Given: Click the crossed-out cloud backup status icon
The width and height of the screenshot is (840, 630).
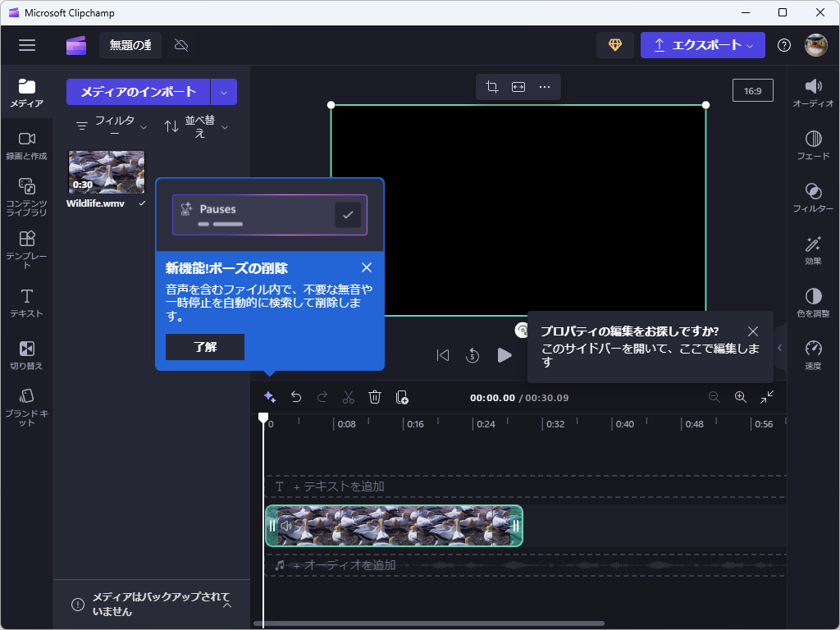Looking at the screenshot, I should 180,45.
